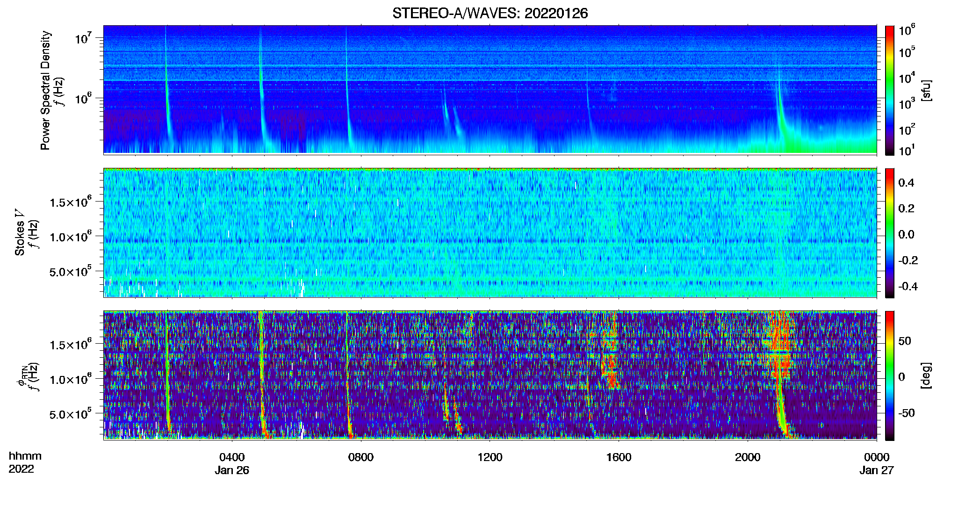Click the sfu power colorbar
Screen dimensions: 980x505
tap(890, 90)
